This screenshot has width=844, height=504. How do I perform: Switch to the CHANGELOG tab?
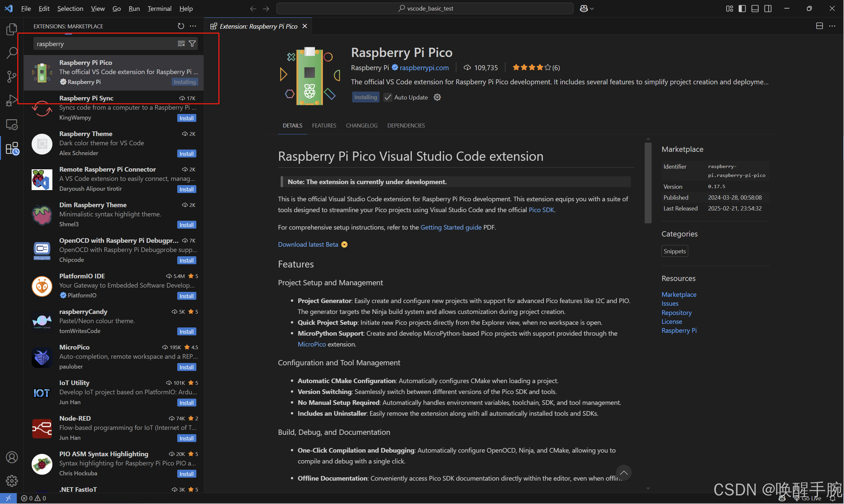pos(361,126)
